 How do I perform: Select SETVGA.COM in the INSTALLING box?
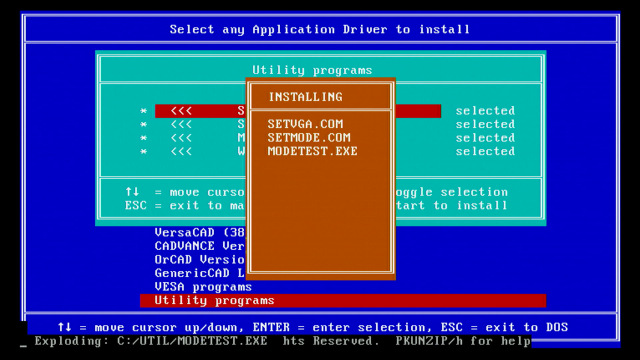pyautogui.click(x=305, y=124)
